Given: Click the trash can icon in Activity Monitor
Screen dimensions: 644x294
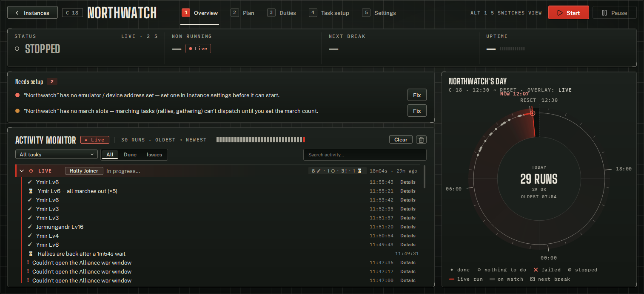Looking at the screenshot, I should [x=421, y=139].
